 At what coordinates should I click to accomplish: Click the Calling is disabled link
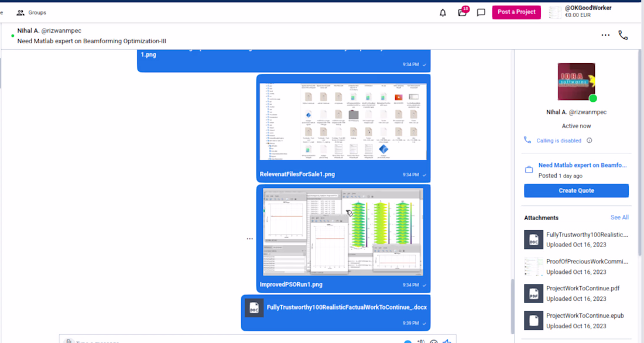pos(559,140)
